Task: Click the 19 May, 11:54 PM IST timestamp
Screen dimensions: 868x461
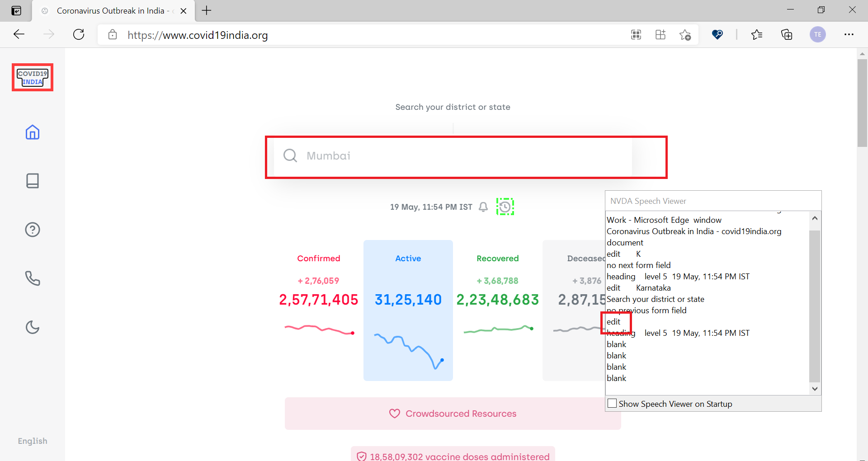Action: (x=431, y=207)
